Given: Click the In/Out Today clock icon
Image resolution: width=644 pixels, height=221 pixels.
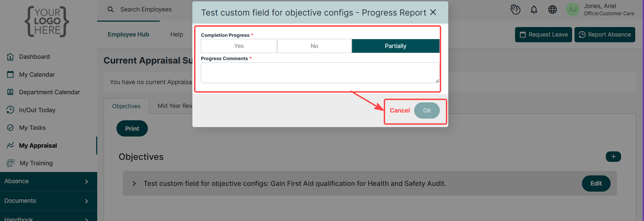Looking at the screenshot, I should click(x=10, y=110).
